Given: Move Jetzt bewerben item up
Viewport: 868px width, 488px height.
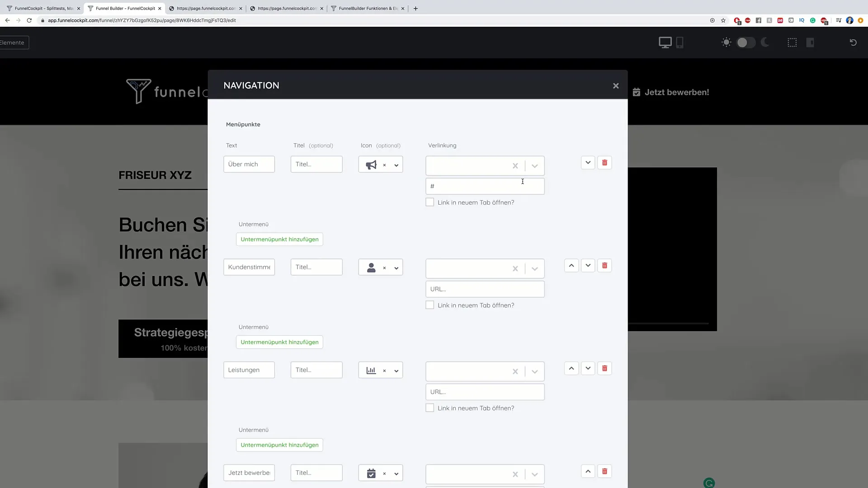Looking at the screenshot, I should point(588,471).
